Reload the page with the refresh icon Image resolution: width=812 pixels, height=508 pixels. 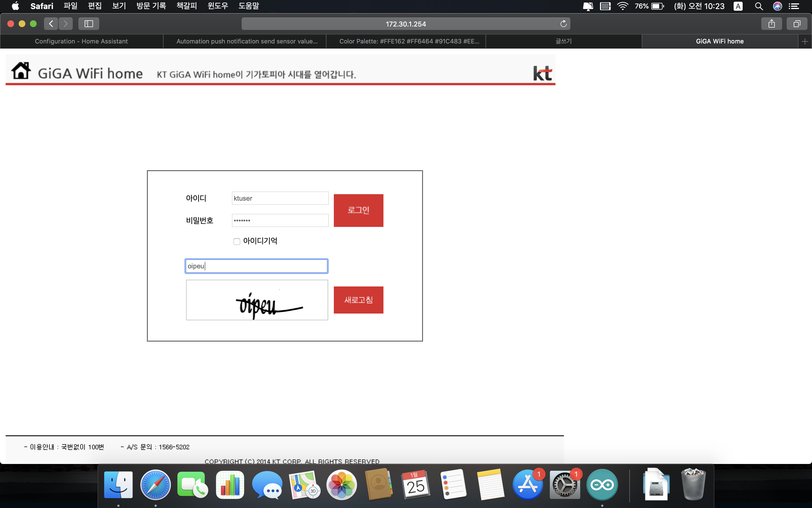(x=563, y=23)
